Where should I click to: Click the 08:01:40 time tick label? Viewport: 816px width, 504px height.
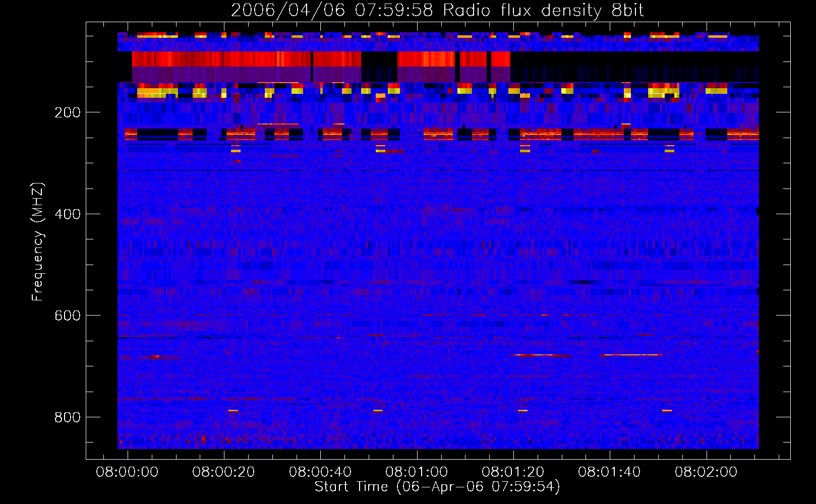pos(609,472)
